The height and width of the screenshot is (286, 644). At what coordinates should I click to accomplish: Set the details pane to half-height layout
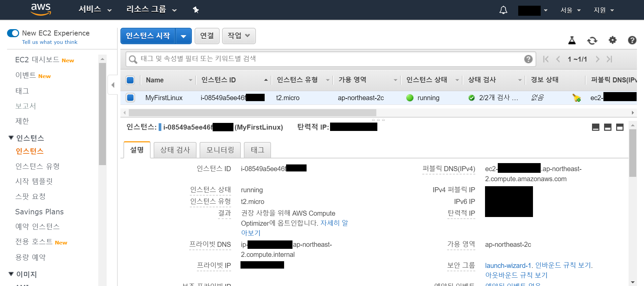pyautogui.click(x=608, y=127)
